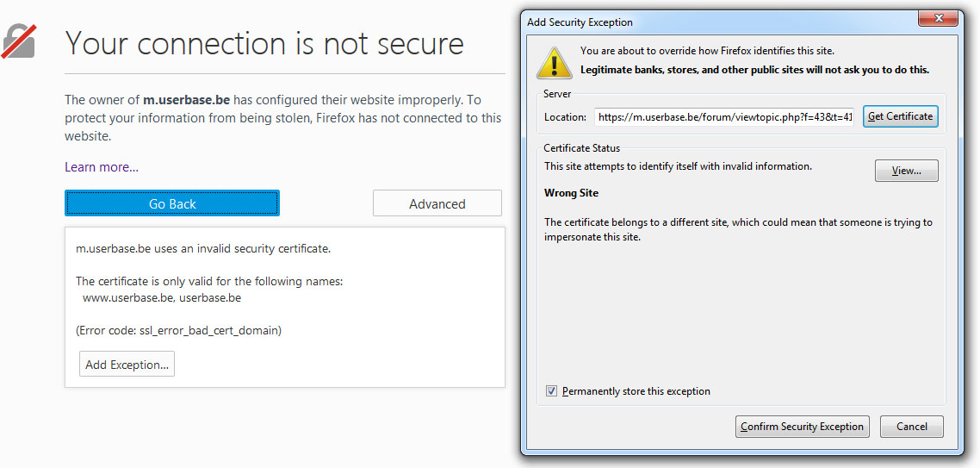Click the crossed-out padlock icon

[x=19, y=42]
